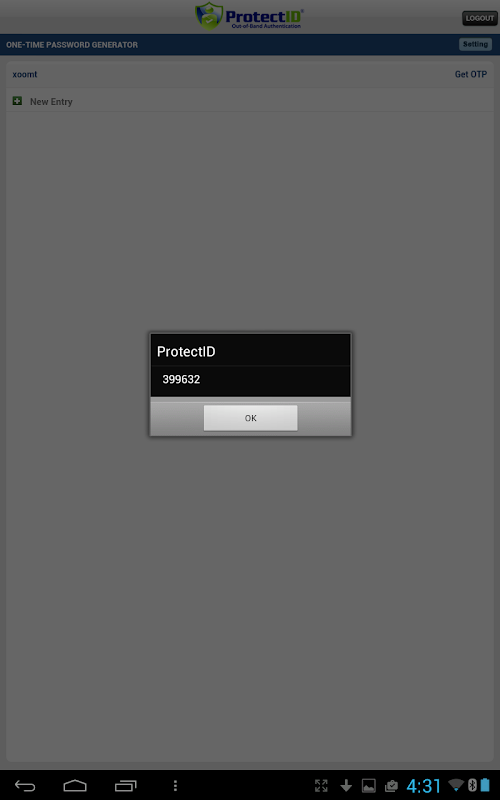Screen dimensions: 500x800
Task: Tap the download arrow notification icon
Action: [346, 785]
